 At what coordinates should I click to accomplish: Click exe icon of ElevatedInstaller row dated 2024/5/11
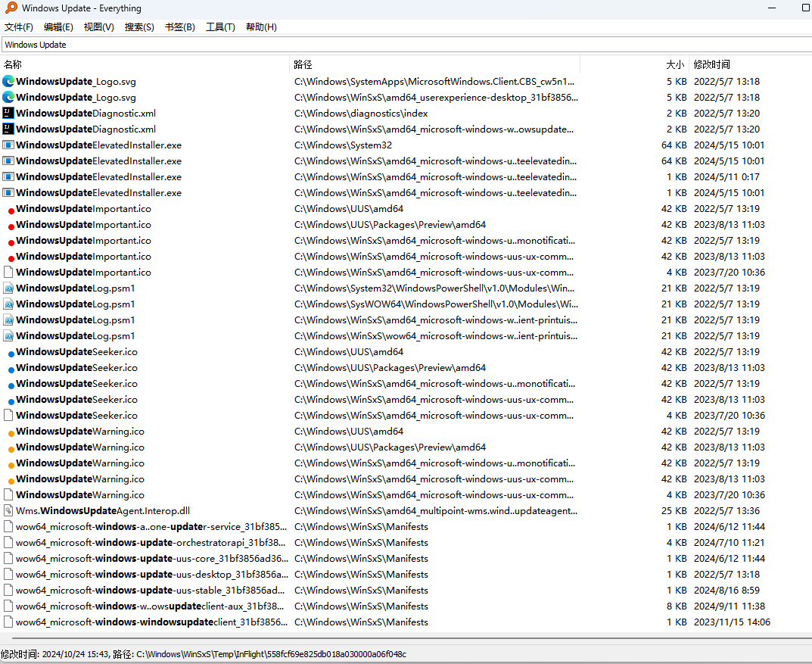pos(8,176)
